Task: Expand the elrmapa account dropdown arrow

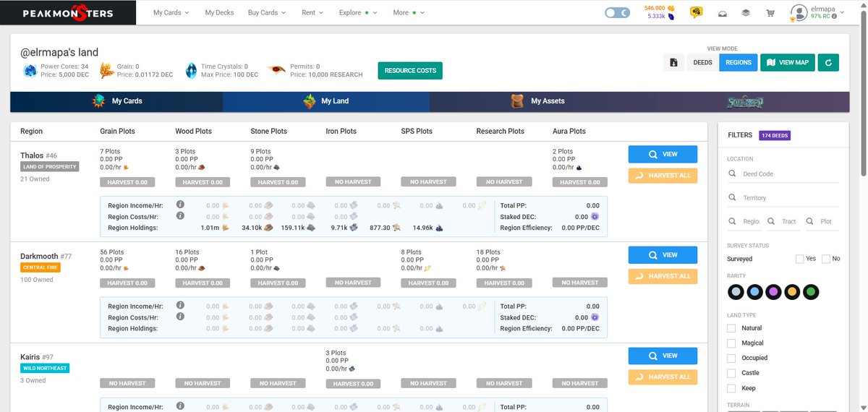Action: pos(843,12)
